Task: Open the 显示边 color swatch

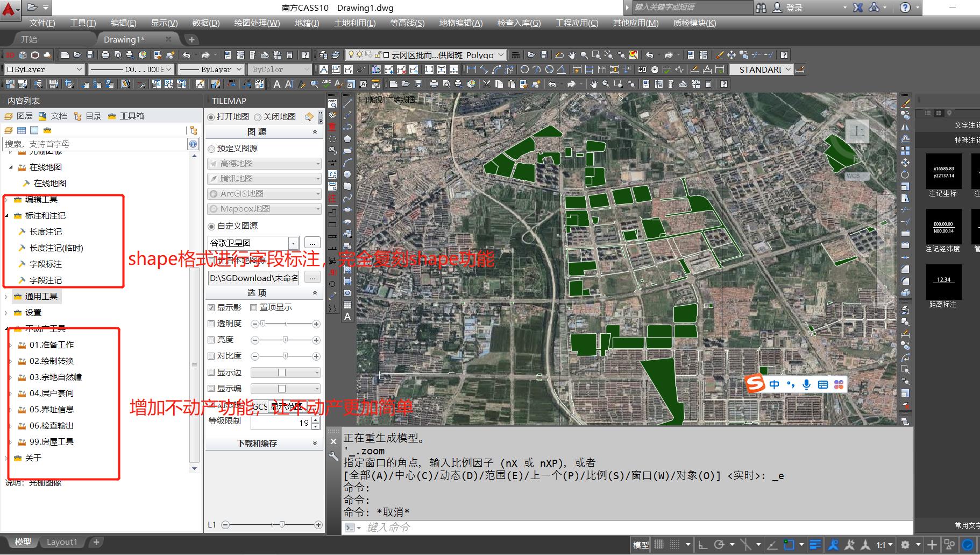Action: 286,373
